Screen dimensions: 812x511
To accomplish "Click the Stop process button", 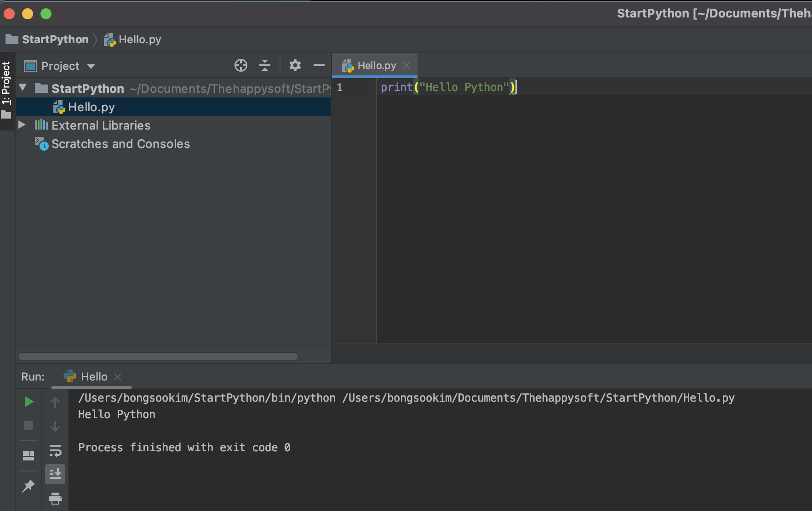I will (29, 426).
